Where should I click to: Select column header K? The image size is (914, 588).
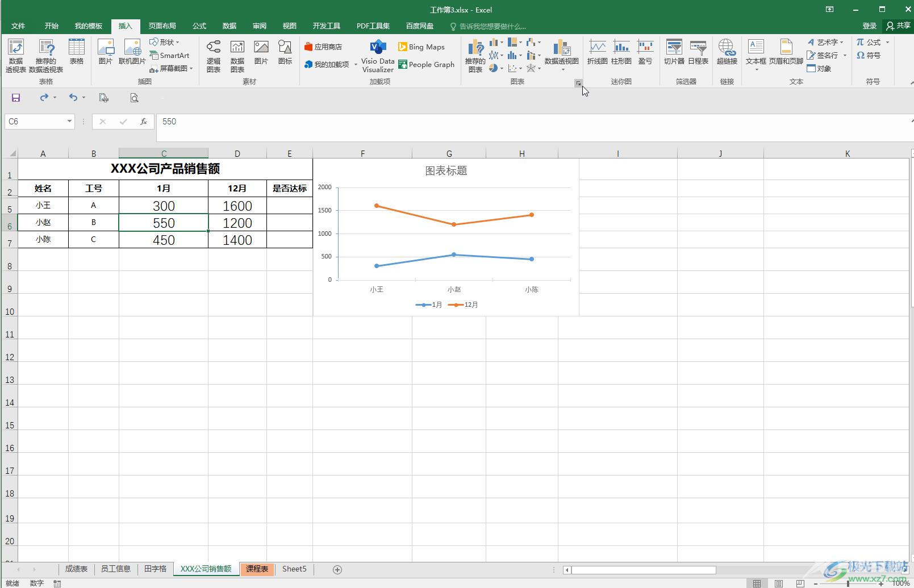(847, 153)
